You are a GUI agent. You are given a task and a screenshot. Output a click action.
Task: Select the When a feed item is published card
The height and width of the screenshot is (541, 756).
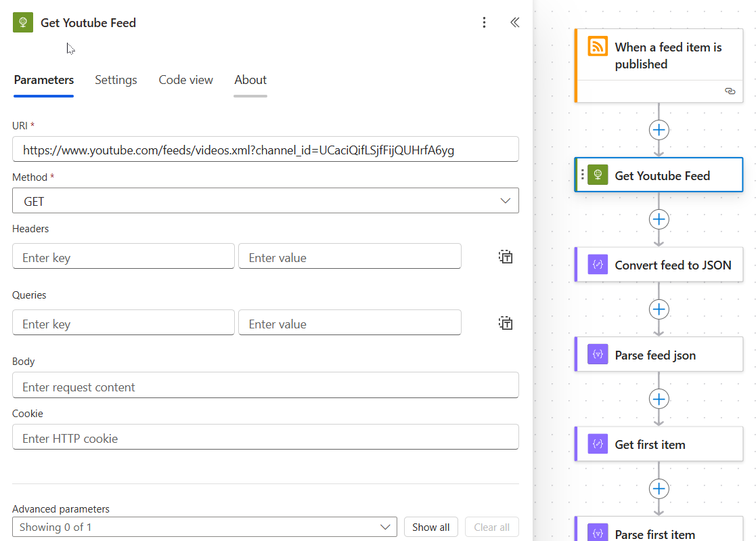[659, 66]
